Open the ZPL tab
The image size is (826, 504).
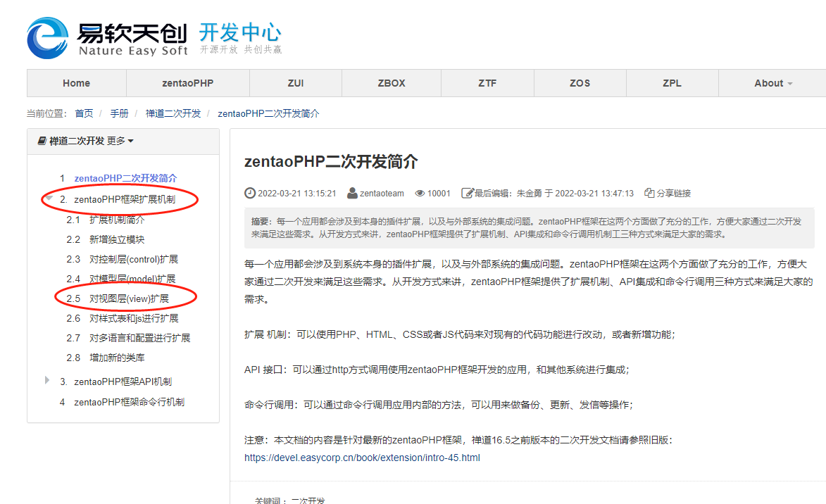672,83
